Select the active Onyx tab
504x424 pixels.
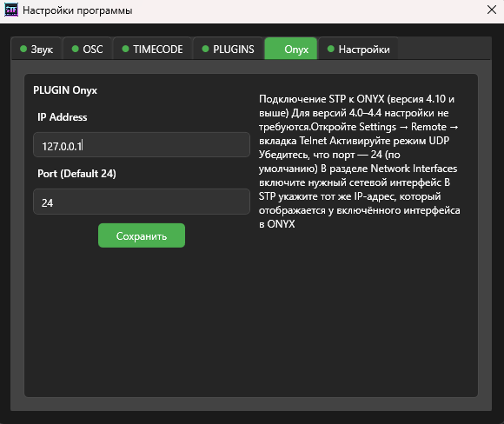click(291, 49)
